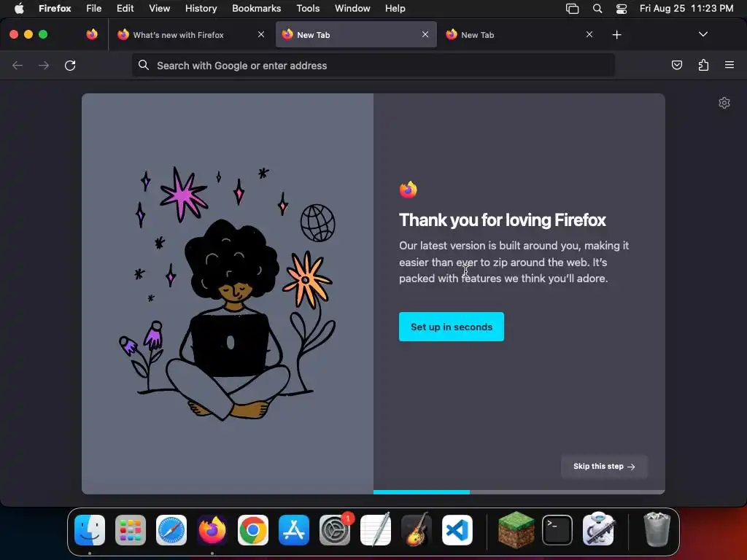Open Stage Manager icon in menu bar
747x560 pixels.
point(572,9)
